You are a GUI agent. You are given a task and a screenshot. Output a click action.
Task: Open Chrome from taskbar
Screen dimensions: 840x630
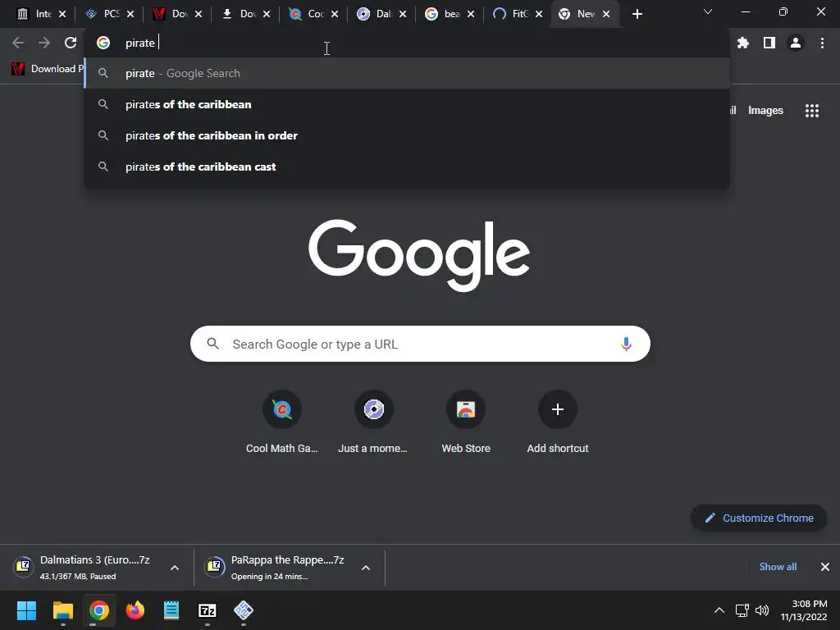98,610
